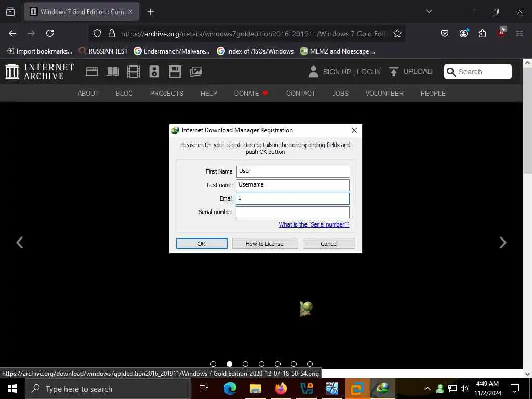532x399 pixels.
Task: Click the Internet Archive logo
Action: (39, 72)
